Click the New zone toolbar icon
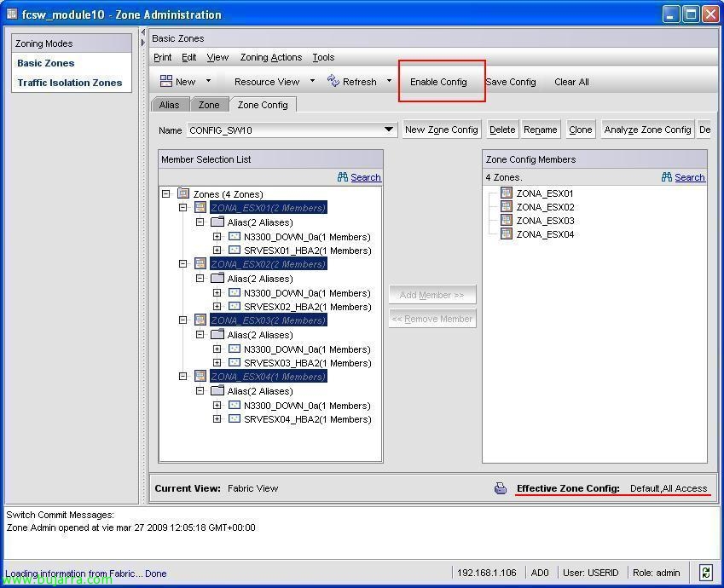 tap(166, 82)
